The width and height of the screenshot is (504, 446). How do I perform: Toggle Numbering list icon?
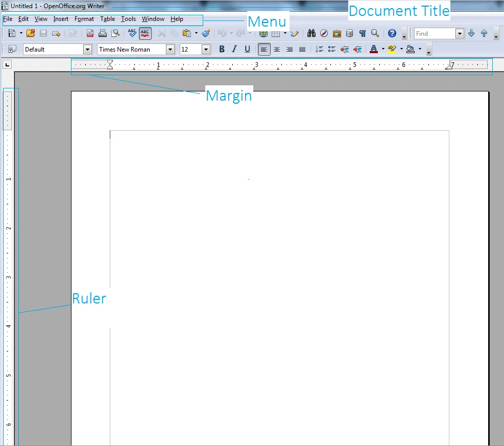[x=319, y=49]
